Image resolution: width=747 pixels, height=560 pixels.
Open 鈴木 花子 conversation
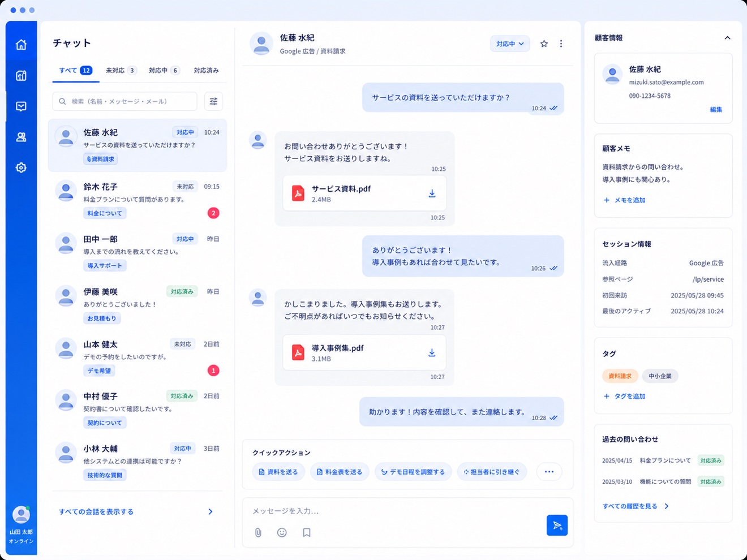(x=138, y=199)
